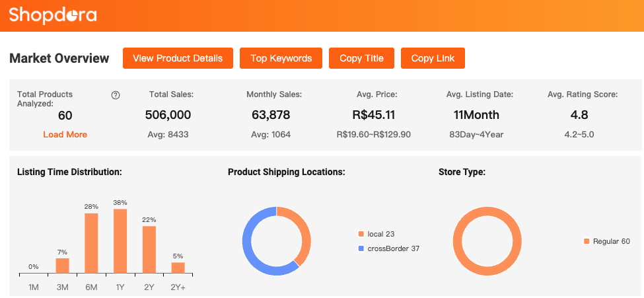Click the Shopdora logo
This screenshot has height=298, width=644.
(x=53, y=15)
